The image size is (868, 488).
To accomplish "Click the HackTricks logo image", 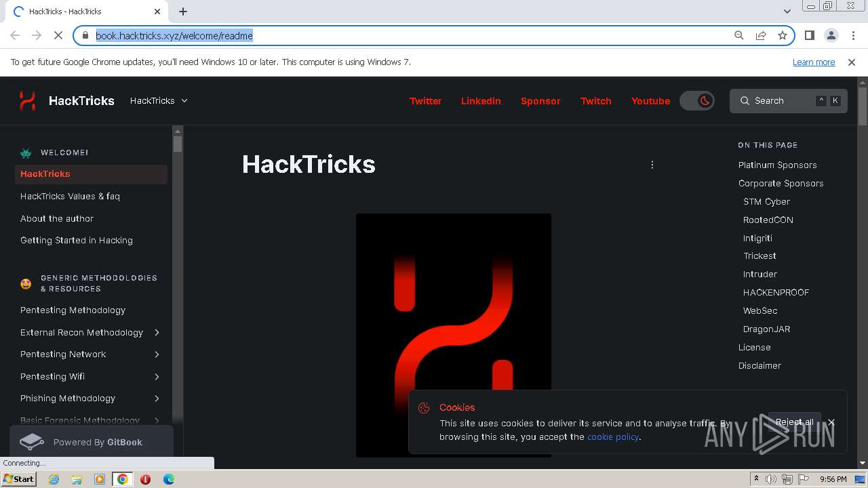I will coord(454,335).
